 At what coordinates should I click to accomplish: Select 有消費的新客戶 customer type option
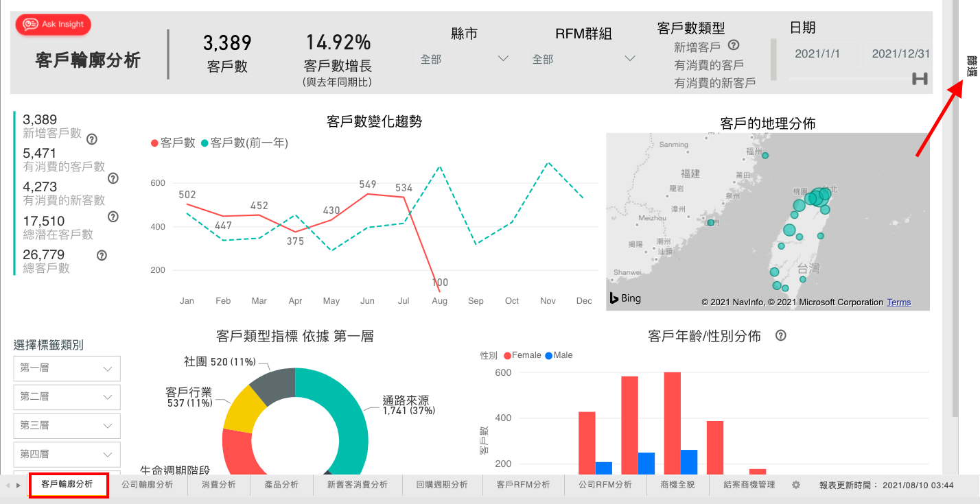[x=714, y=83]
